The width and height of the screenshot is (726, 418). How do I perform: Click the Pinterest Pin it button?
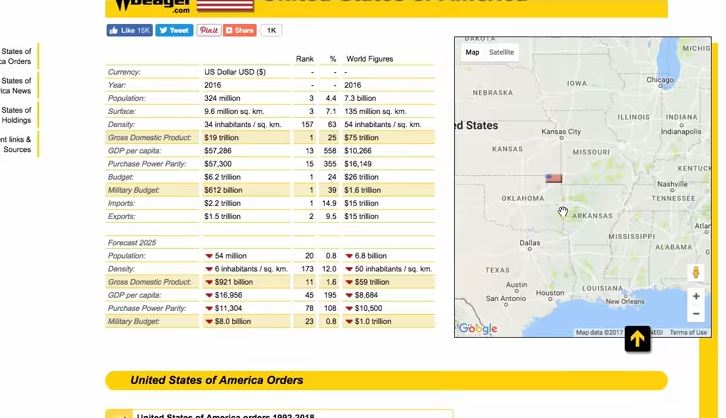(209, 31)
